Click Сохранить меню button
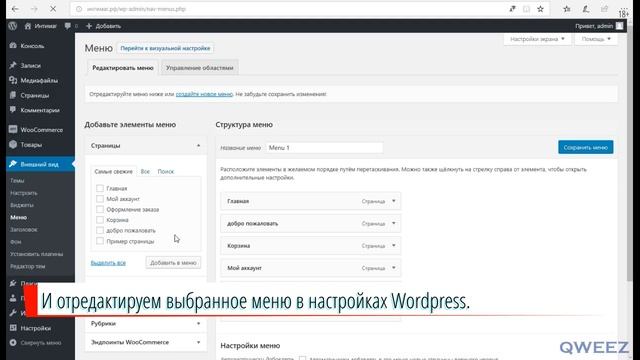 (x=585, y=147)
